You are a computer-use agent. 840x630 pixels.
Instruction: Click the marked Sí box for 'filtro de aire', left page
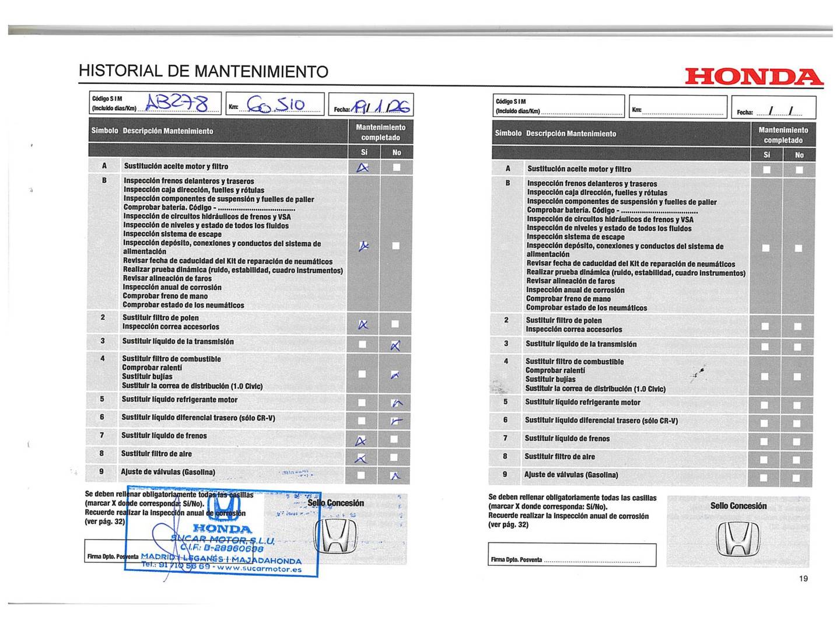[362, 459]
